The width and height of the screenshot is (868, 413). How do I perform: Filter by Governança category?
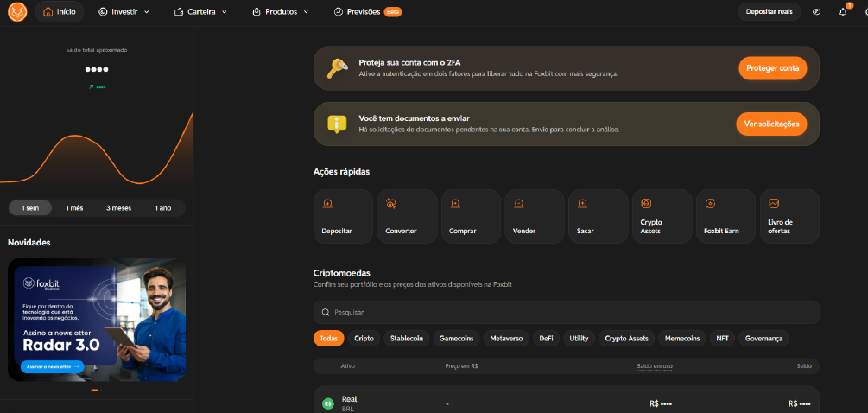[764, 338]
